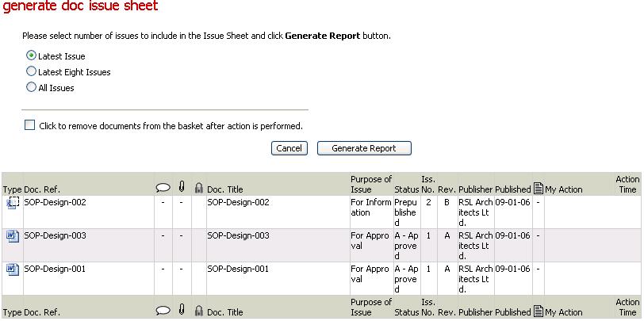The height and width of the screenshot is (321, 644).
Task: Click the Generate Report button
Action: click(364, 148)
